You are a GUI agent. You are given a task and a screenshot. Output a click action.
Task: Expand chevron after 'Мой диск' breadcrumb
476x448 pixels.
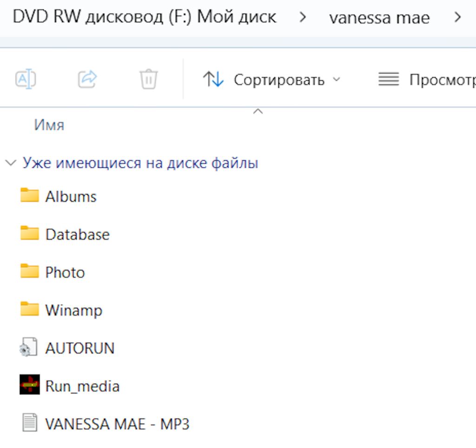302,17
